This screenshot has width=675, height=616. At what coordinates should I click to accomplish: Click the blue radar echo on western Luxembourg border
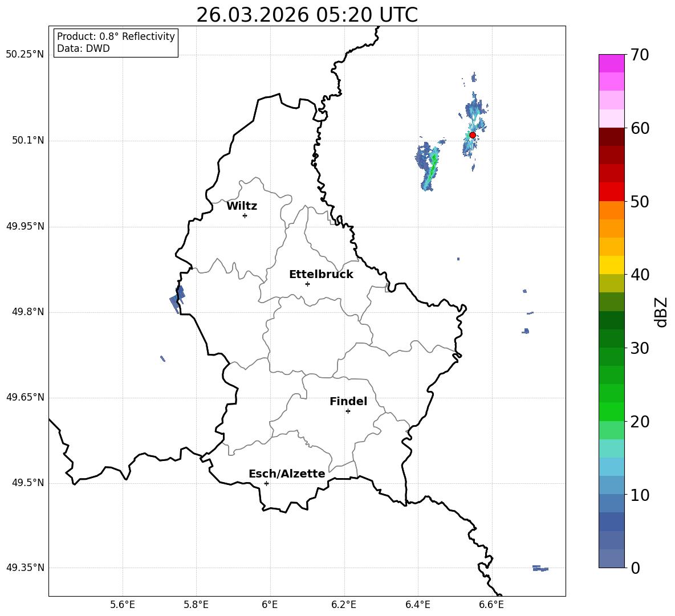(177, 298)
